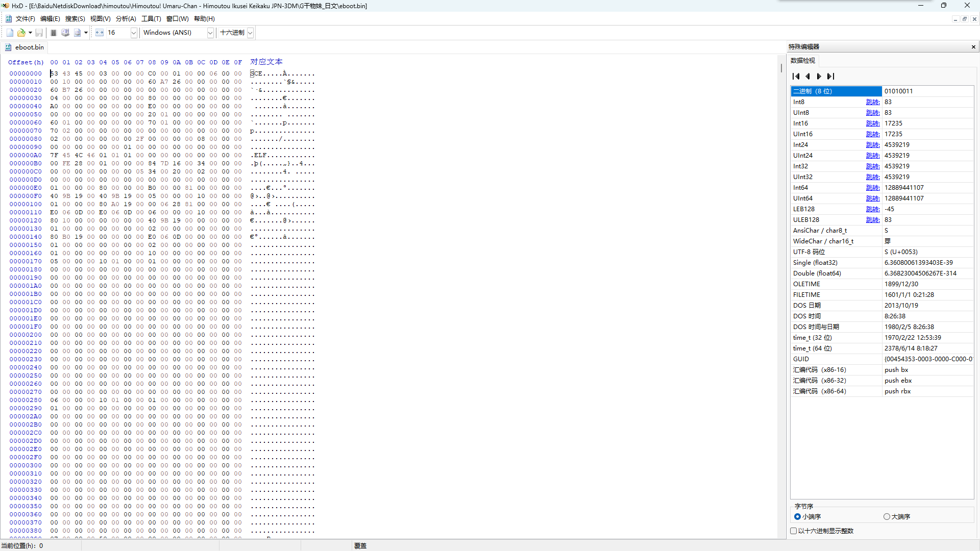
Task: Open the 十六进制 offset base dropdown
Action: click(x=250, y=32)
